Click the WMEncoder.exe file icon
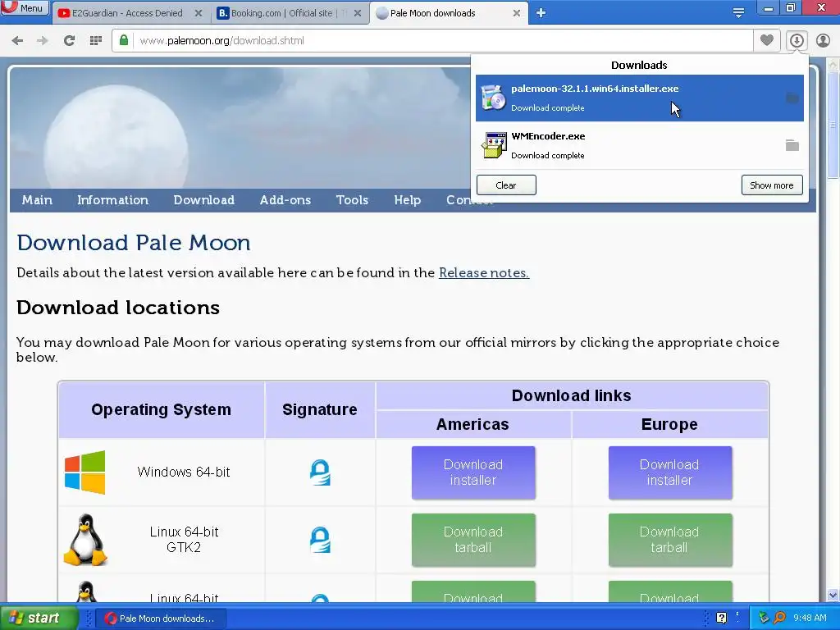 [493, 145]
